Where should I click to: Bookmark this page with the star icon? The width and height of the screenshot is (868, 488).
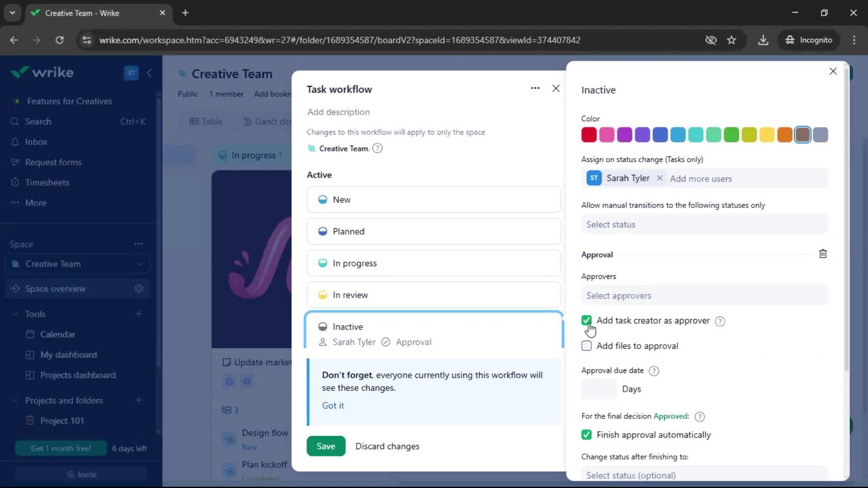[x=731, y=40]
